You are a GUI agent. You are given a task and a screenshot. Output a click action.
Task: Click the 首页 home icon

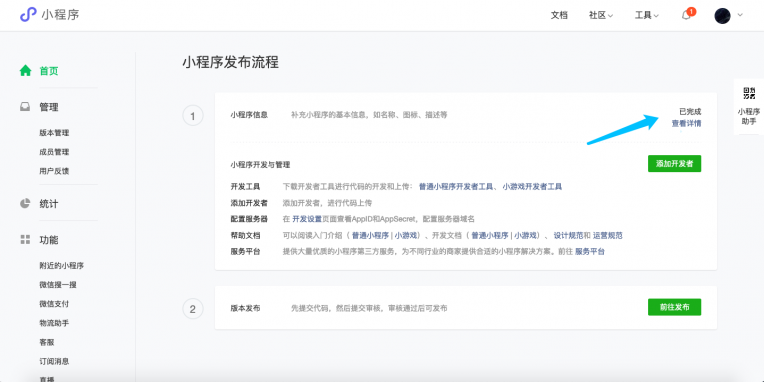25,71
